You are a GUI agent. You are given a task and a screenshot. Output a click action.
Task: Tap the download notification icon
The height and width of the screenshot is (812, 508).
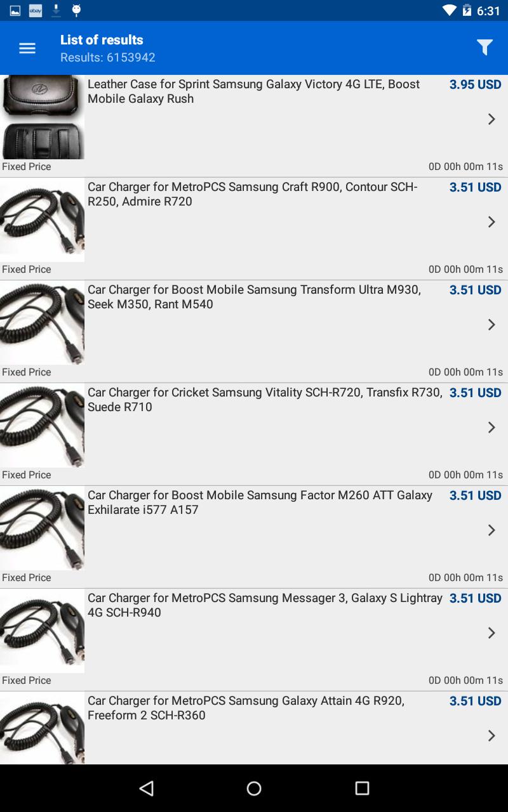click(56, 10)
